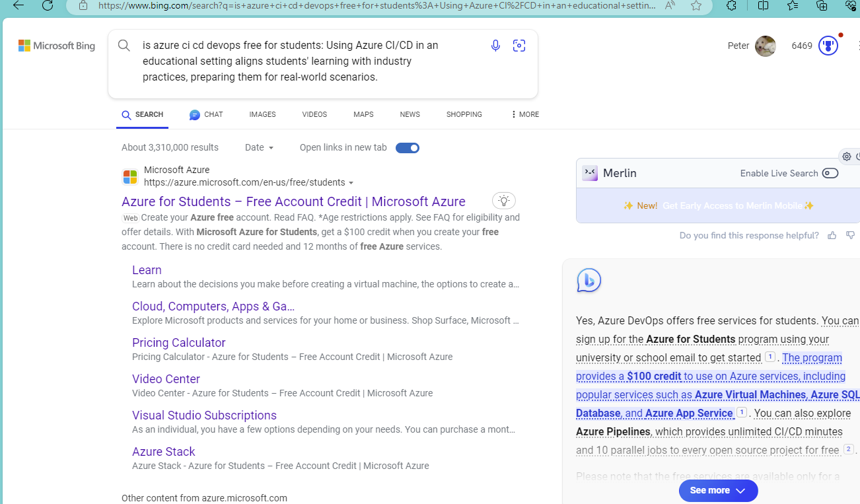Give thumbs down to Merlin response
This screenshot has height=504, width=860.
(851, 235)
